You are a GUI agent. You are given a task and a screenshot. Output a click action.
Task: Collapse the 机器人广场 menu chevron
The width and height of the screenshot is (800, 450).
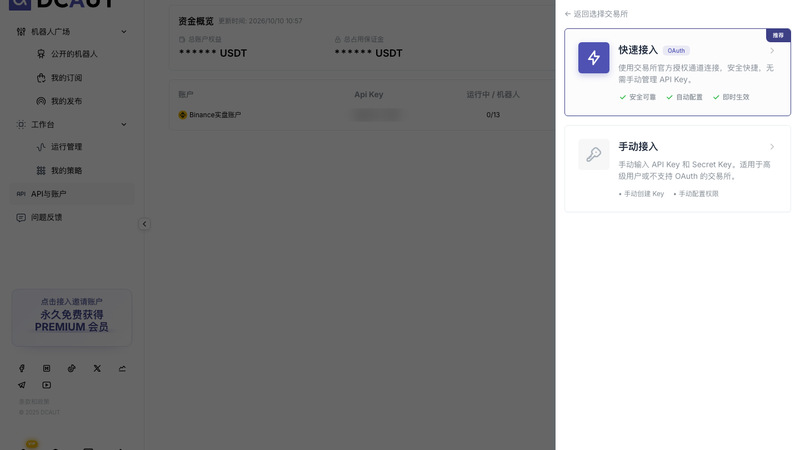tap(123, 32)
